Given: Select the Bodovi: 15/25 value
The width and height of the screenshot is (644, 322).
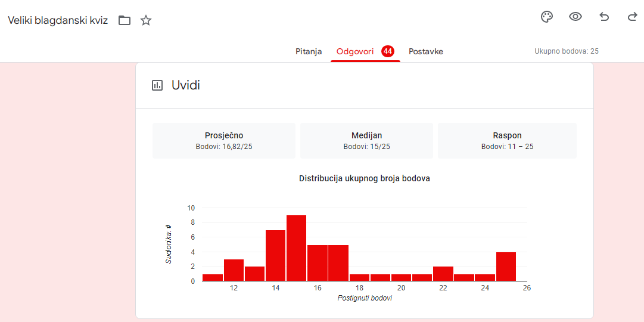Looking at the screenshot, I should tap(366, 147).
